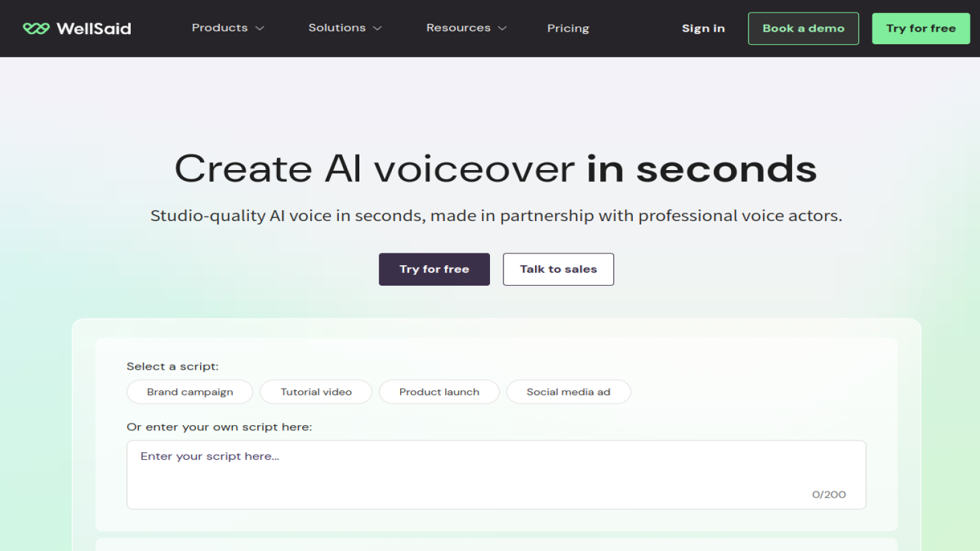
Task: Click the "Create AI voiceover in seconds" heading
Action: point(495,168)
